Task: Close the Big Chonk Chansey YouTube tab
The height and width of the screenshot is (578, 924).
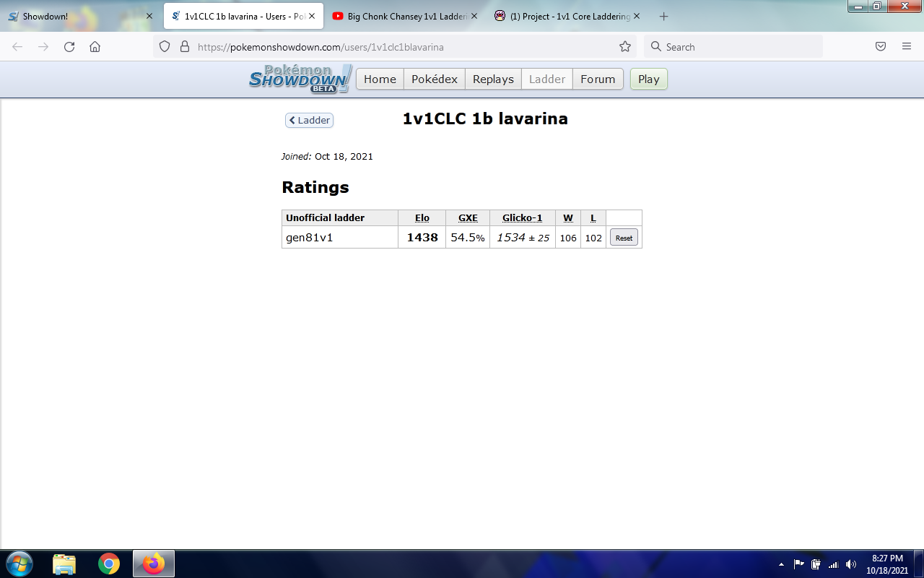Action: click(x=474, y=16)
